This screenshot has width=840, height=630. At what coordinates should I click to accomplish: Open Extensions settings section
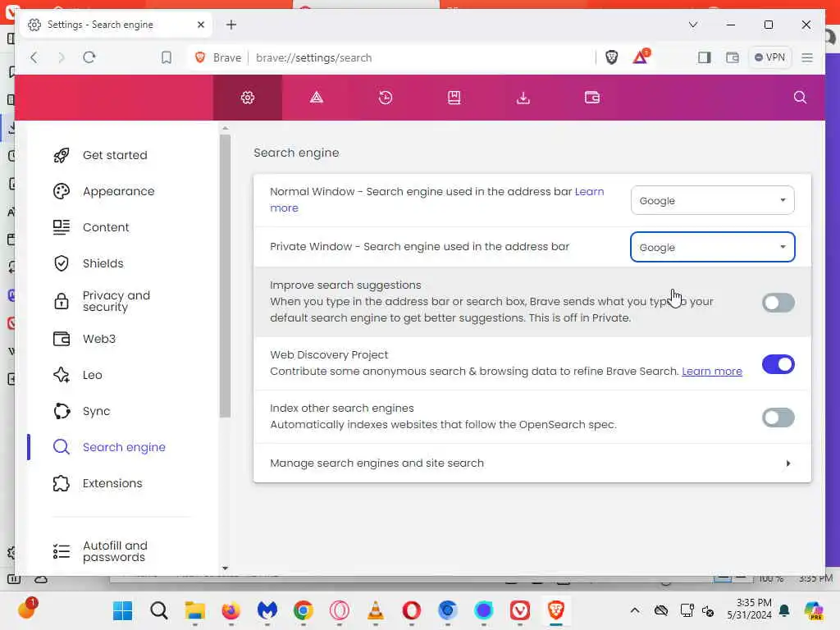click(x=112, y=483)
